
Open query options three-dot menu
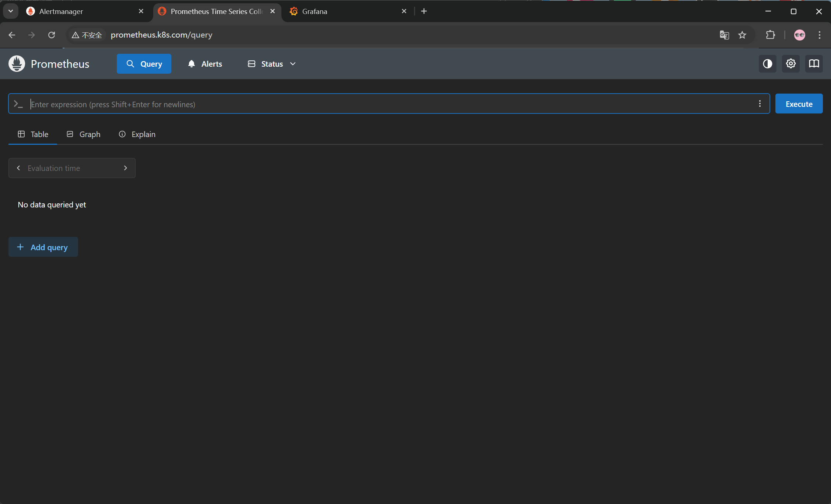[x=760, y=104]
